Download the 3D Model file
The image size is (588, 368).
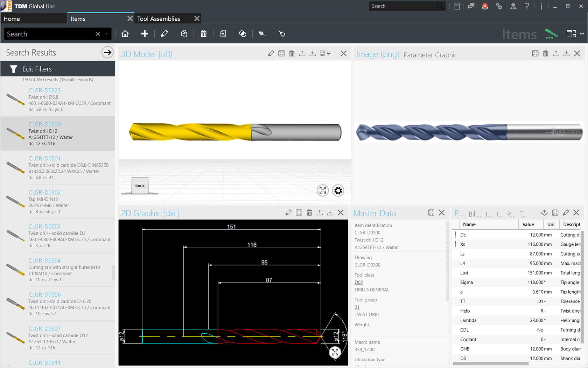313,54
